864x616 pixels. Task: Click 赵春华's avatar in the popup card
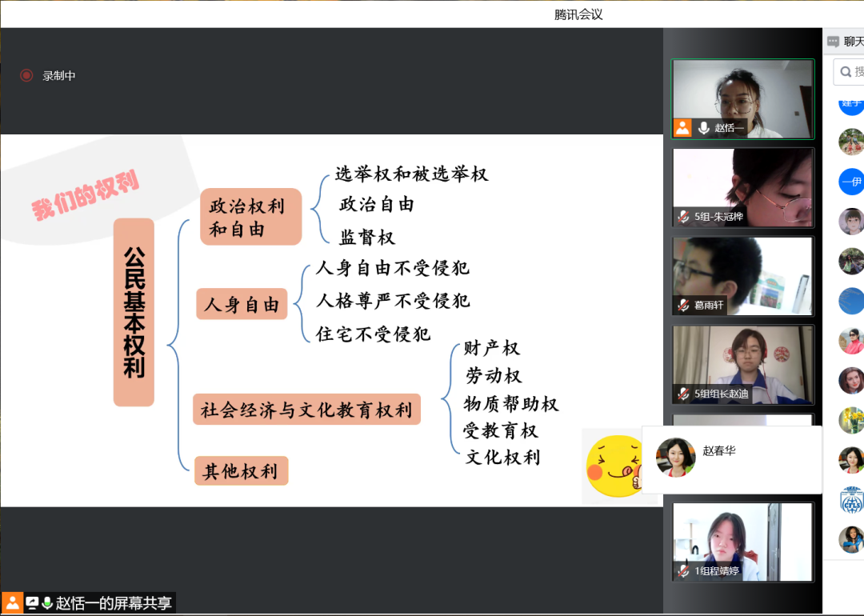coord(675,458)
